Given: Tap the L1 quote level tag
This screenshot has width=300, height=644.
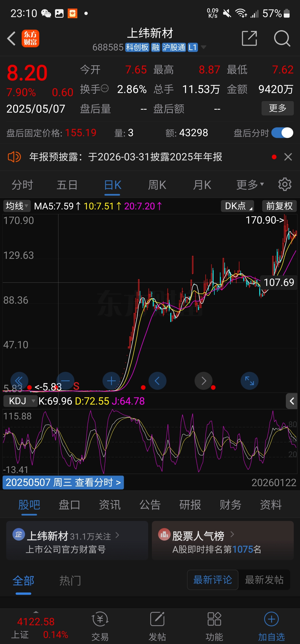Looking at the screenshot, I should [x=192, y=47].
